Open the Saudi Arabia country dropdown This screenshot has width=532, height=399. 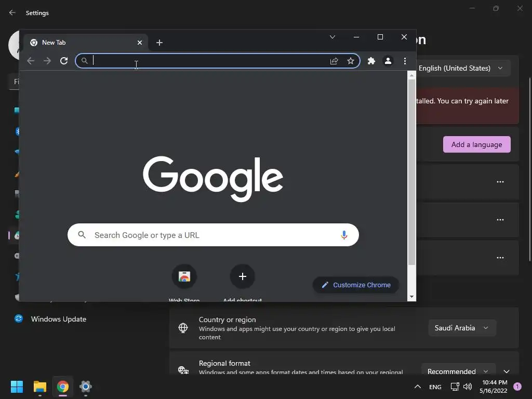(462, 328)
